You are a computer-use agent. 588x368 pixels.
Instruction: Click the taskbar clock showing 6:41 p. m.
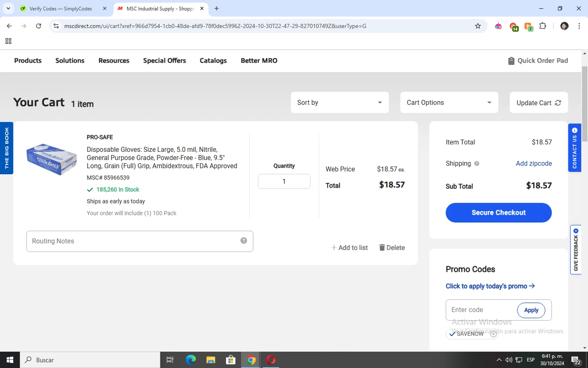pos(552,360)
